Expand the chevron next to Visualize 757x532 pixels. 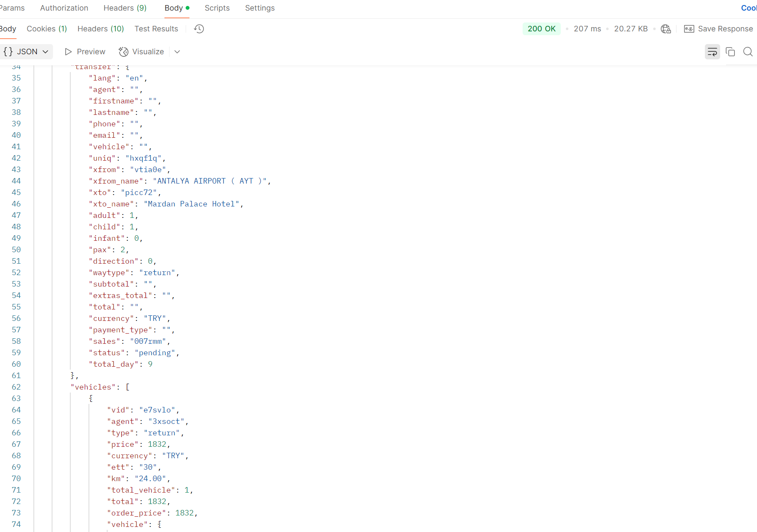click(177, 52)
